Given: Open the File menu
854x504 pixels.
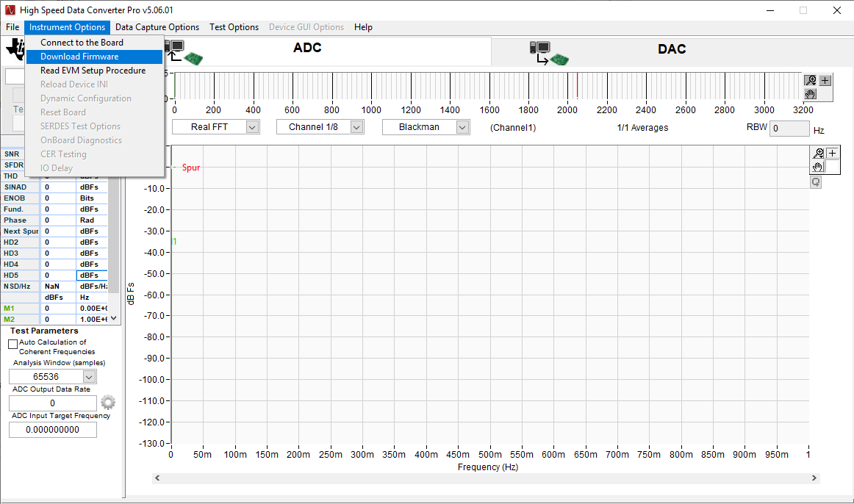Looking at the screenshot, I should pos(12,27).
